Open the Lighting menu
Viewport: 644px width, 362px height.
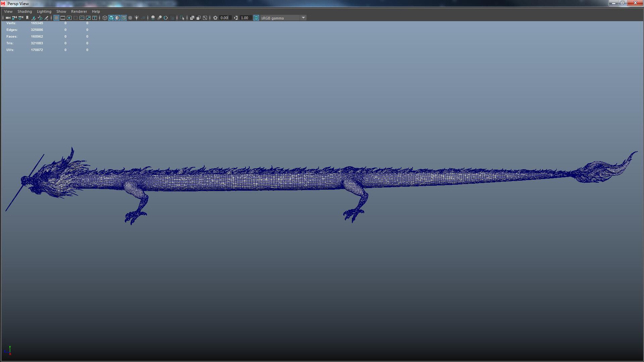[x=44, y=11]
